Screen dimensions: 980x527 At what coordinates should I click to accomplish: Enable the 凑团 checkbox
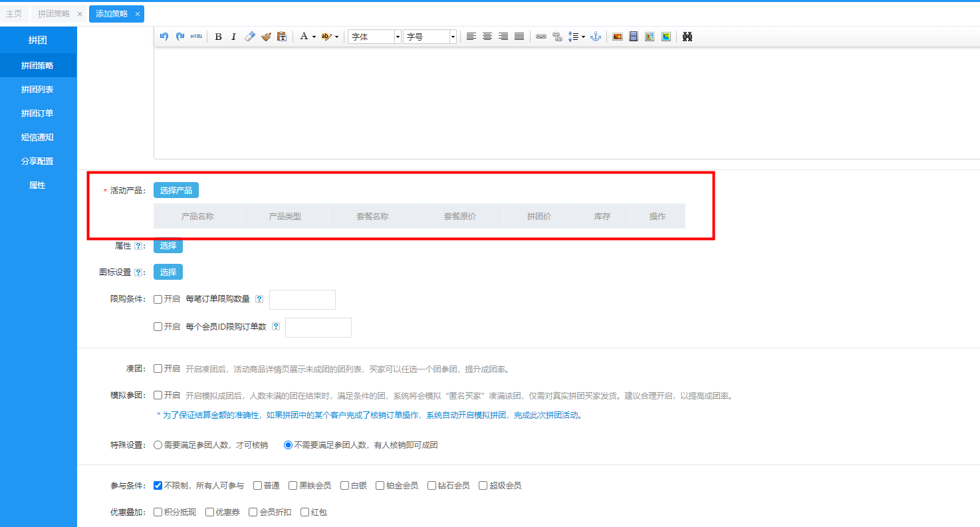click(158, 368)
